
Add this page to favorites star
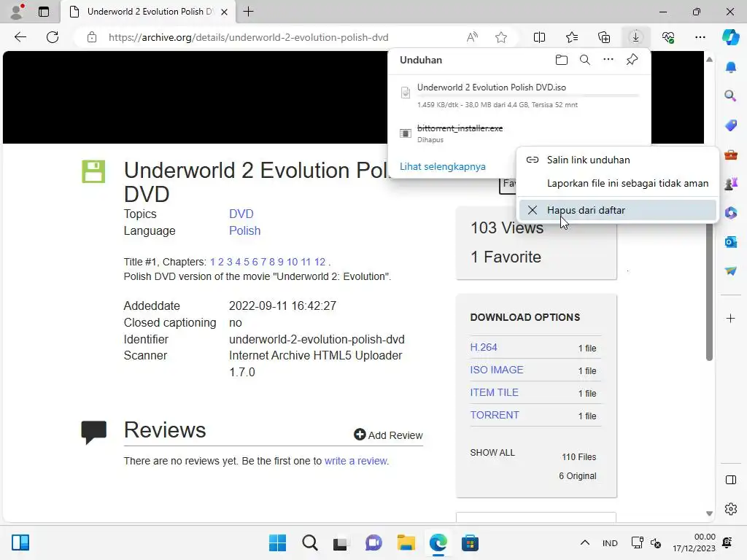click(500, 37)
